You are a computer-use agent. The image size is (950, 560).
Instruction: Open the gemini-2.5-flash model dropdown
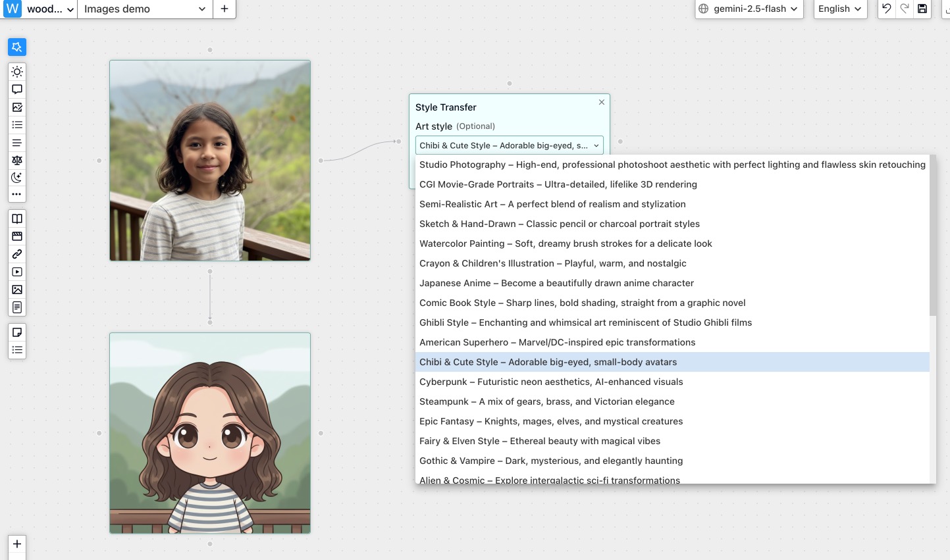tap(749, 9)
